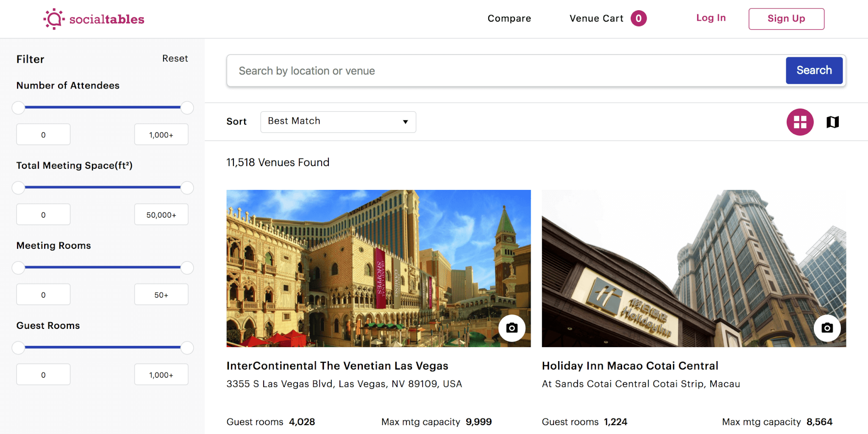The image size is (868, 434).
Task: Open the Compare page
Action: 509,18
